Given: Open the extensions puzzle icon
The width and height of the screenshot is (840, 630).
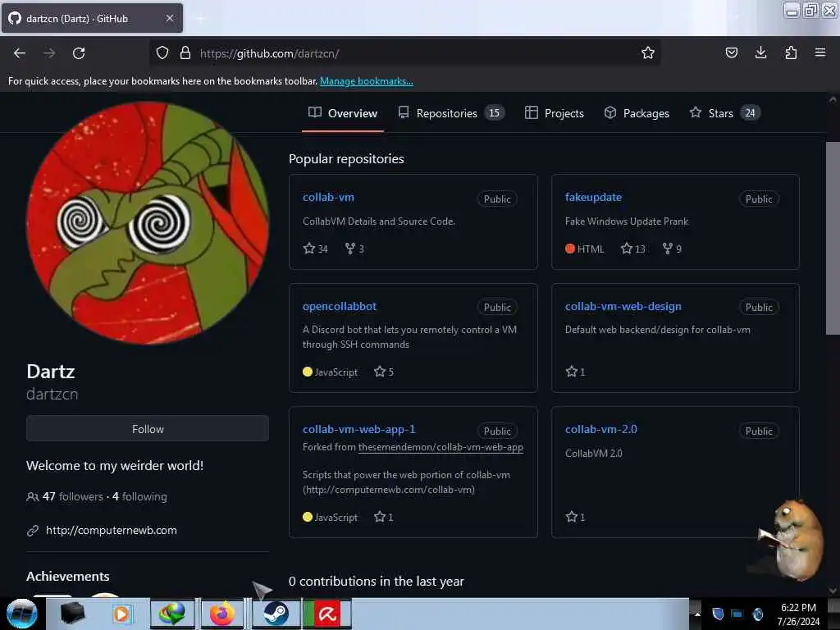Looking at the screenshot, I should tap(791, 52).
